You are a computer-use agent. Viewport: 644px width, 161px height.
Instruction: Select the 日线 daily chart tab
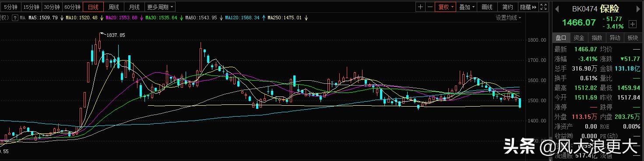(93, 7)
